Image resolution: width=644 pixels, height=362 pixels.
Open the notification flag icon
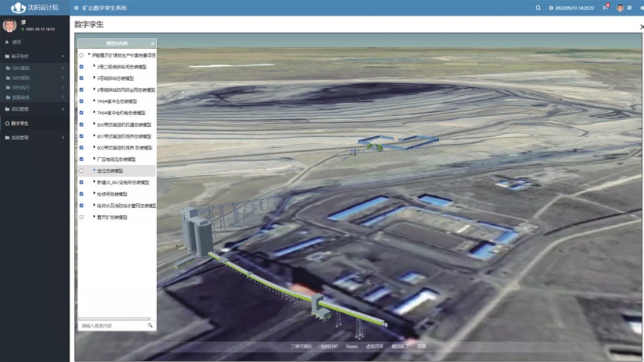605,8
